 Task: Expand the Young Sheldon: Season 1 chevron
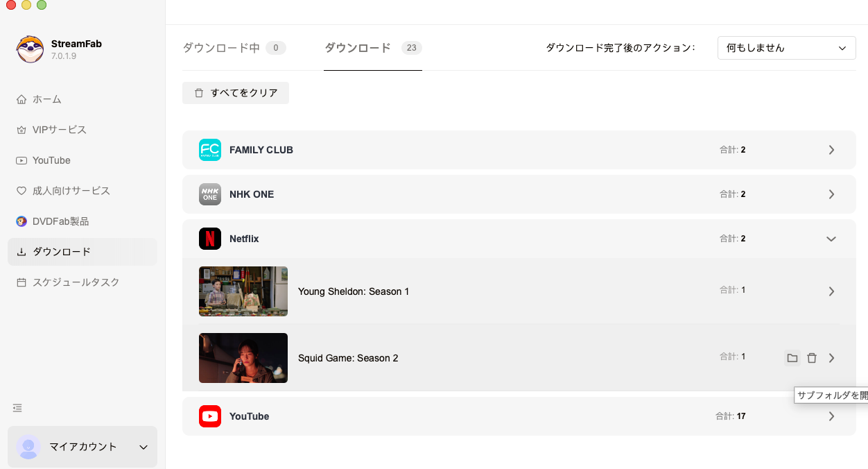pyautogui.click(x=831, y=291)
